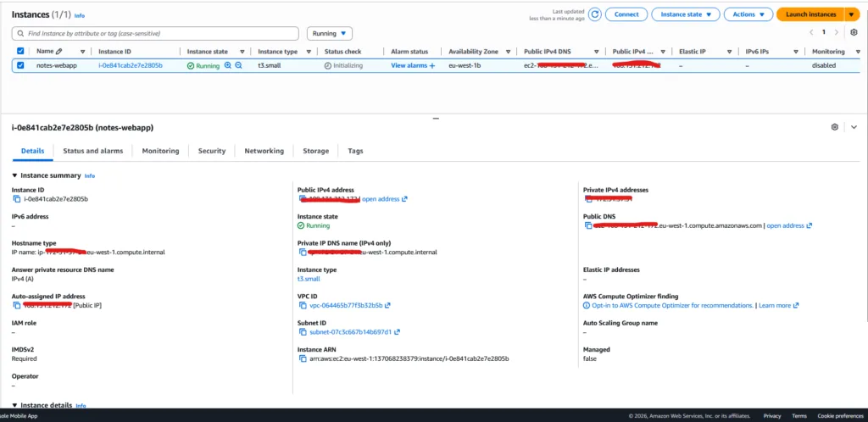Open details panel settings gear icon

pyautogui.click(x=835, y=127)
